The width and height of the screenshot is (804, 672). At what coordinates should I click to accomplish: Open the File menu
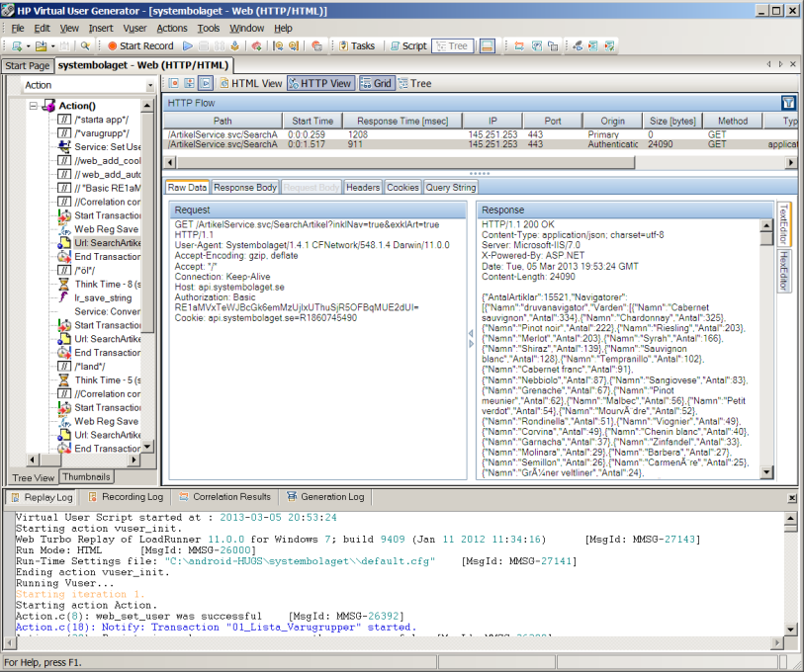(18, 29)
